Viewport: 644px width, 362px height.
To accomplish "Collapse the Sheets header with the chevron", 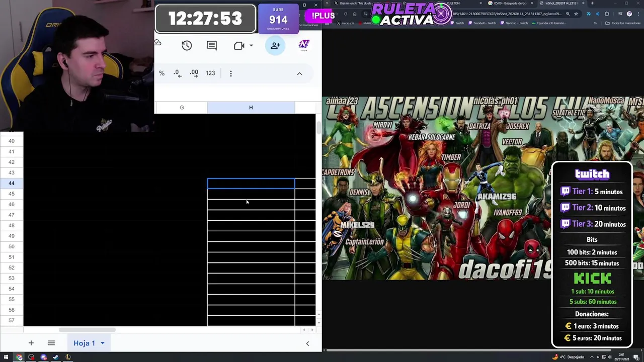I will [299, 73].
